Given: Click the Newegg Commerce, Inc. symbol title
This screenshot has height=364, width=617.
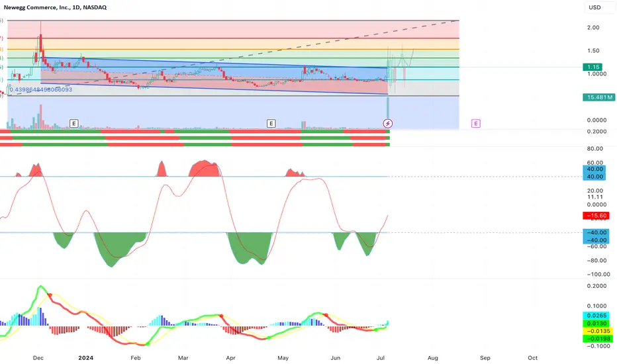Looking at the screenshot, I should pyautogui.click(x=55, y=7).
